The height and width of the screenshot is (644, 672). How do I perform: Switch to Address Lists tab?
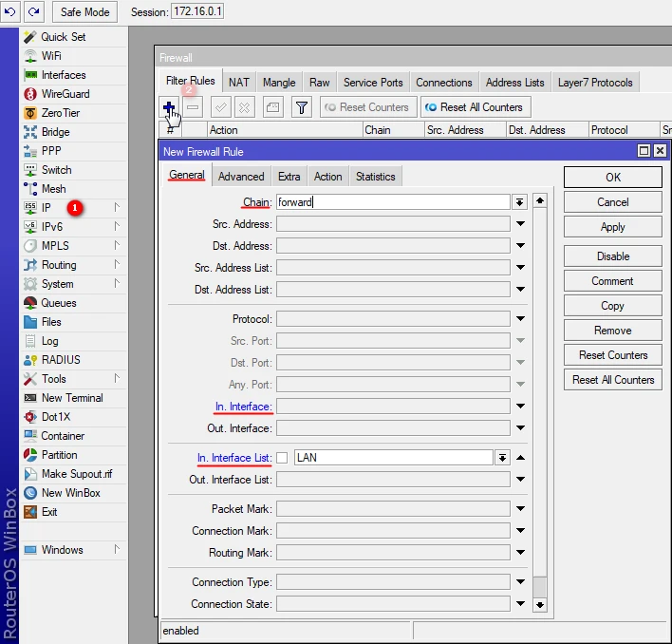pos(514,83)
